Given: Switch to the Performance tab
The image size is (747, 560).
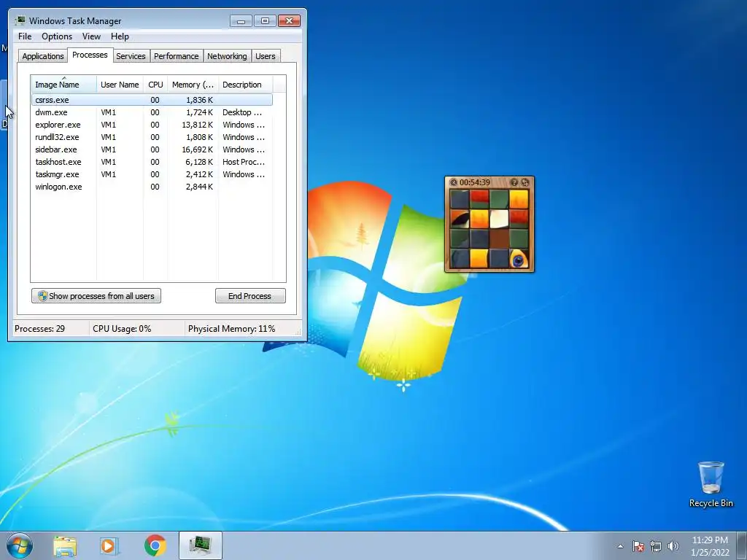Looking at the screenshot, I should [x=177, y=56].
